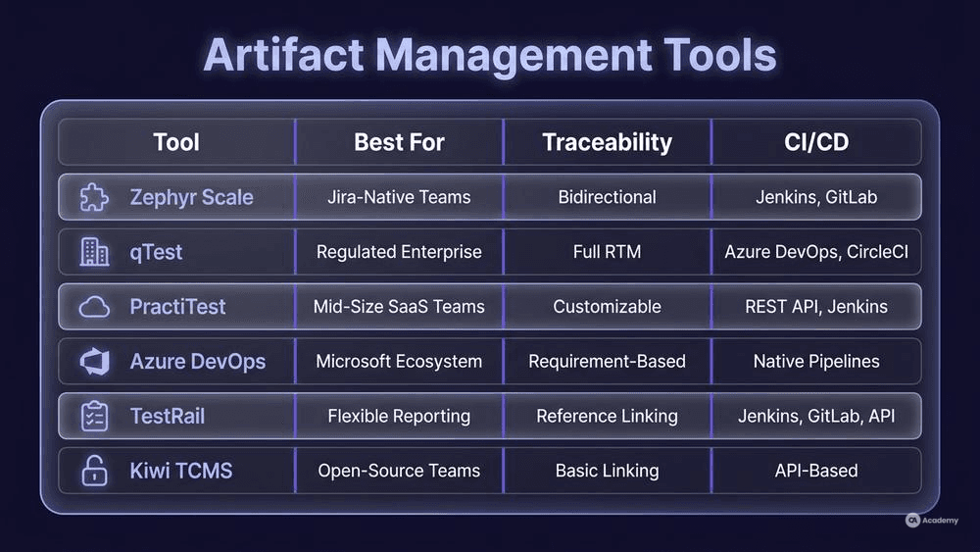Click the 'Native Pipelines' cell
This screenshot has width=980, height=552.
pos(816,362)
